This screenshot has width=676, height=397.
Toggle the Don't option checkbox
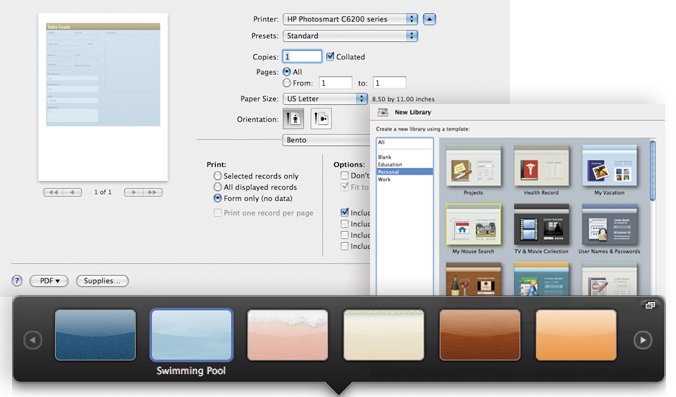[x=344, y=175]
